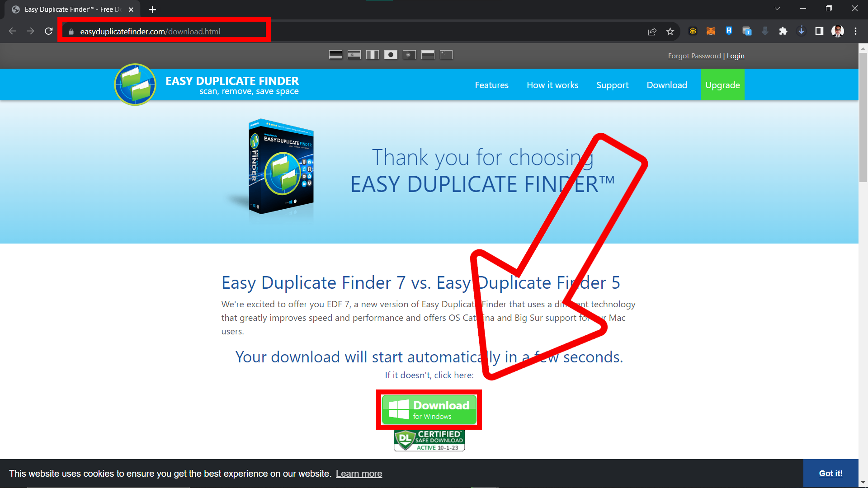Click Got it cookie consent button
The image size is (868, 488).
[830, 473]
